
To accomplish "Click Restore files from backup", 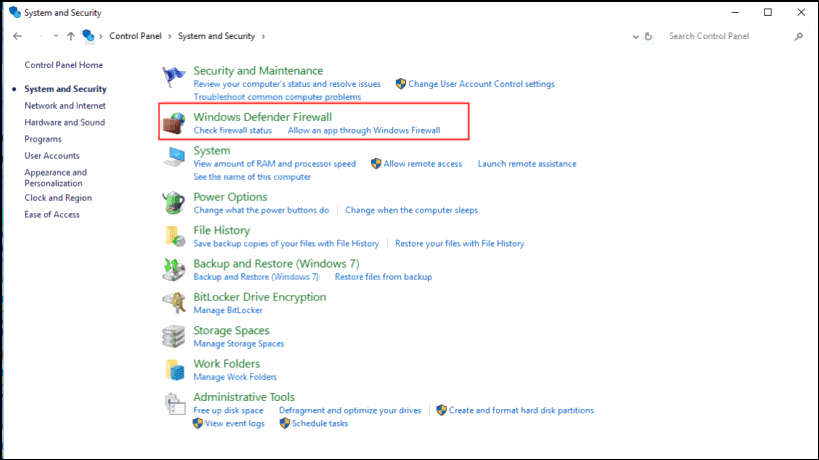I will click(383, 277).
